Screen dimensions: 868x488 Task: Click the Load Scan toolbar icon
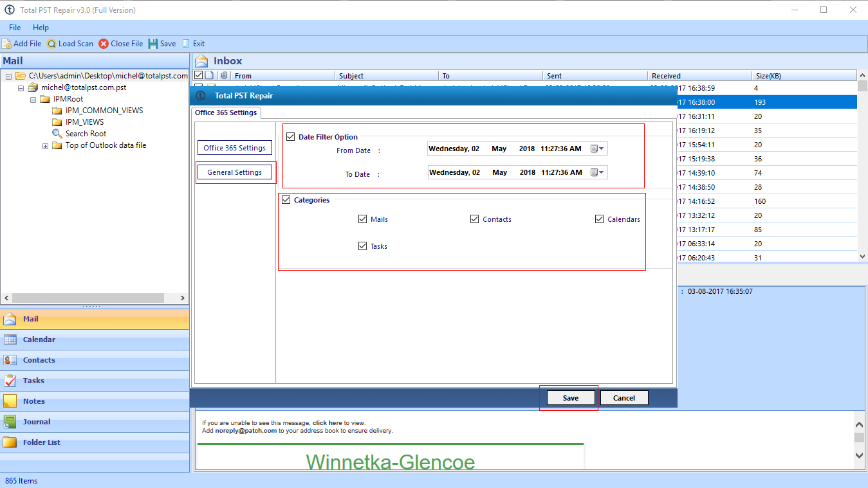pyautogui.click(x=51, y=44)
